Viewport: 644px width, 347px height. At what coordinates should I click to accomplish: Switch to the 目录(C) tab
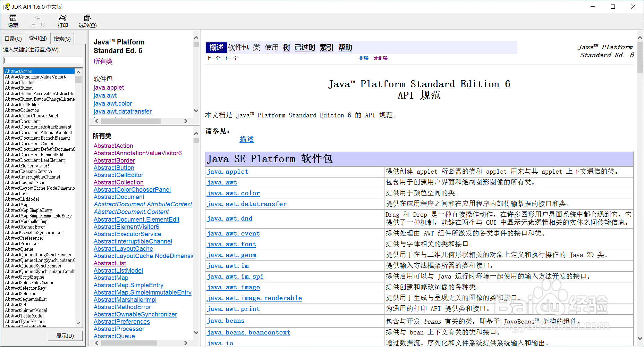click(x=13, y=38)
